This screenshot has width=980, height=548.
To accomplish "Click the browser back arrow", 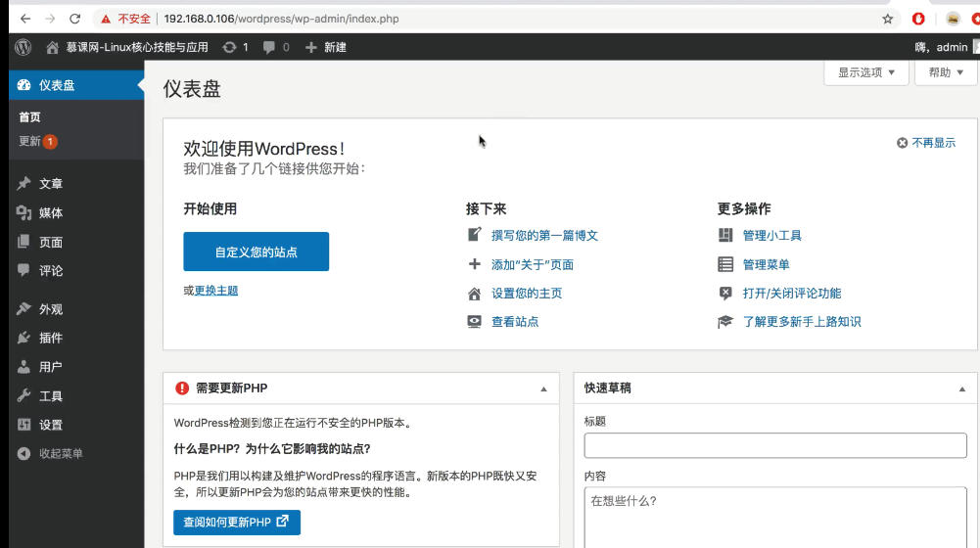I will [x=25, y=19].
